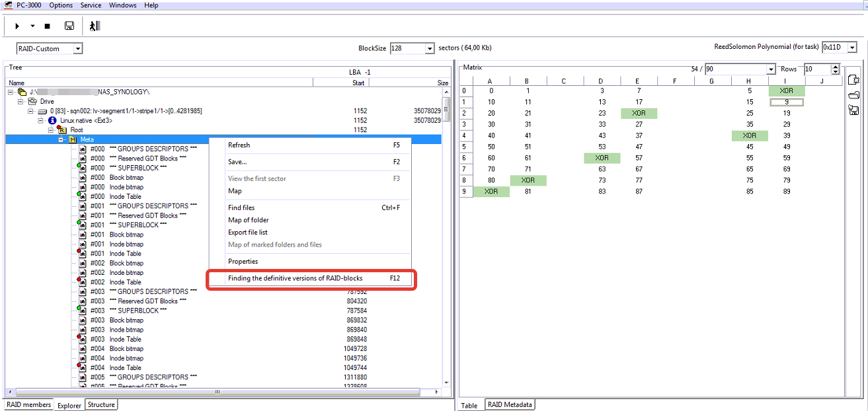Select Find files in the context menu

(x=310, y=207)
